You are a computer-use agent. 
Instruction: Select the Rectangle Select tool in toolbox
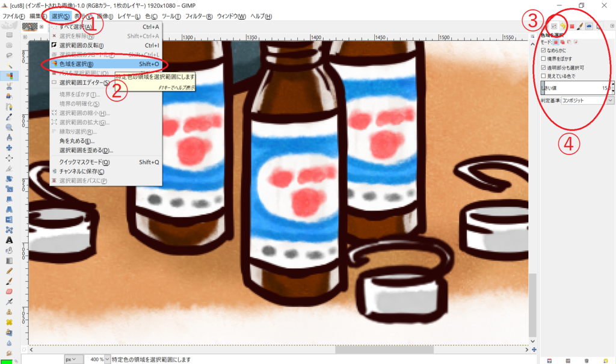[x=9, y=35]
